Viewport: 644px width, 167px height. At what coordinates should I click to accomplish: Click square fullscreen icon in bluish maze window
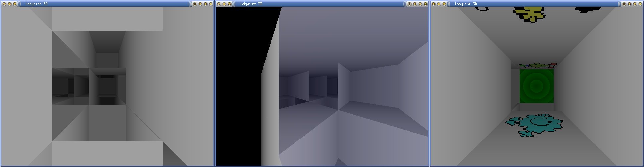(x=409, y=4)
